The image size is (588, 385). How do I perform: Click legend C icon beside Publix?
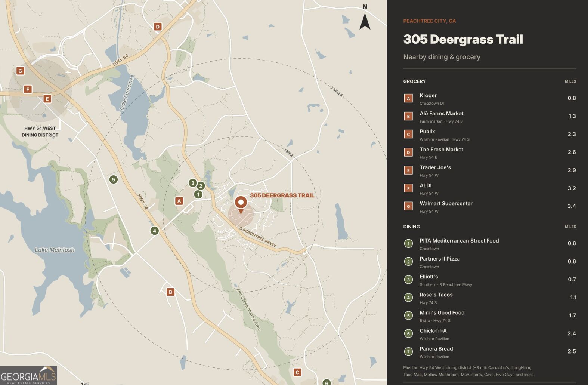(408, 134)
